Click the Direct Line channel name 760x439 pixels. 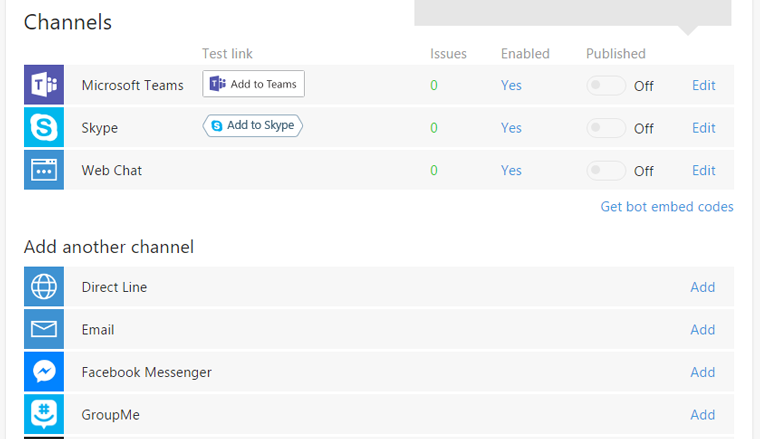(x=114, y=287)
